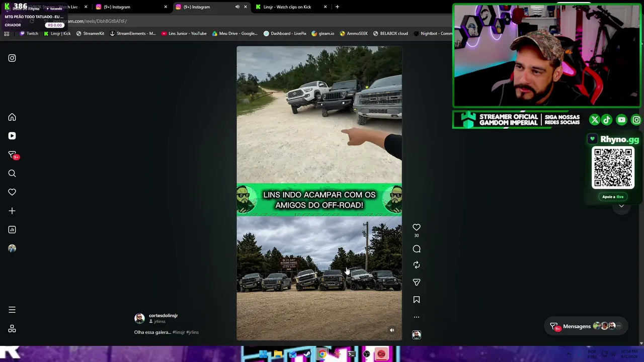Screen dimensions: 644x362
Task: Open the Terminal from the taskbar
Action: coord(352,354)
